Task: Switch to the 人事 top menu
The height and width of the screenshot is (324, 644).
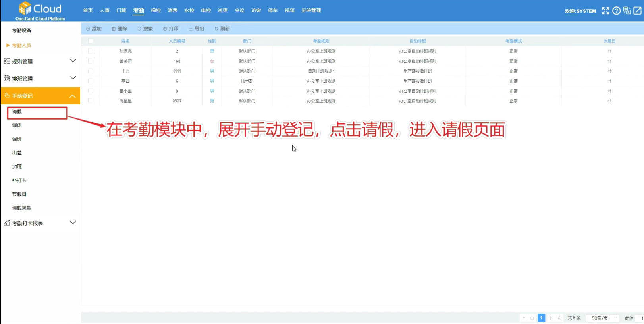Action: point(104,10)
